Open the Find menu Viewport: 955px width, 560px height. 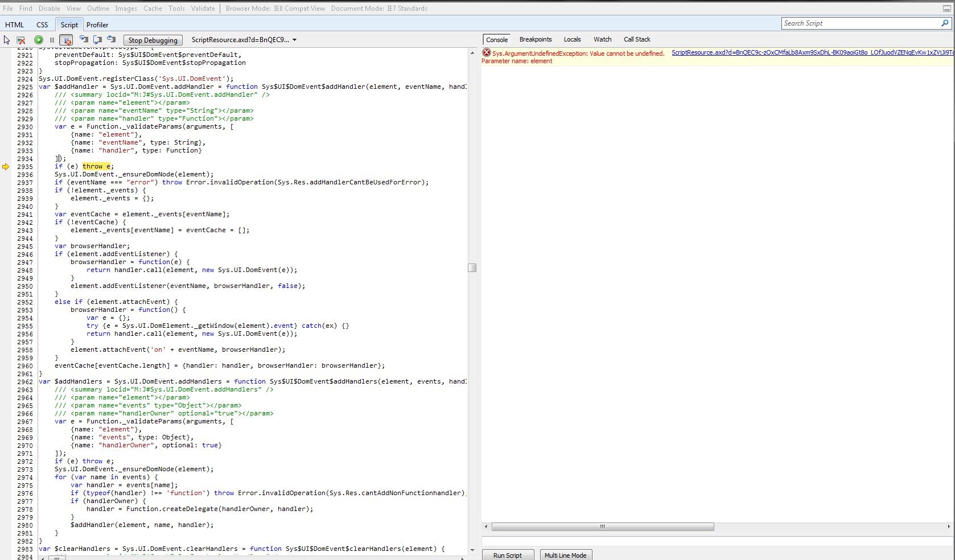[26, 9]
